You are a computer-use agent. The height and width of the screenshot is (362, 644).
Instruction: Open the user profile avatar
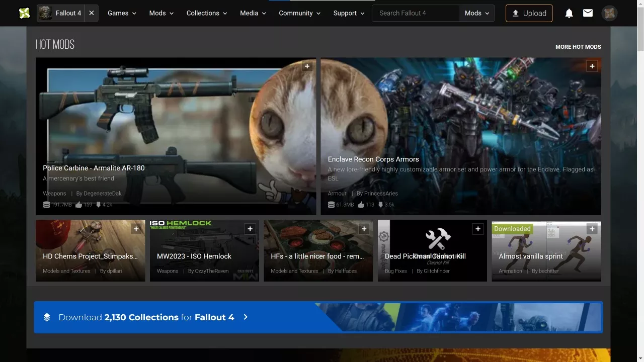coord(609,13)
